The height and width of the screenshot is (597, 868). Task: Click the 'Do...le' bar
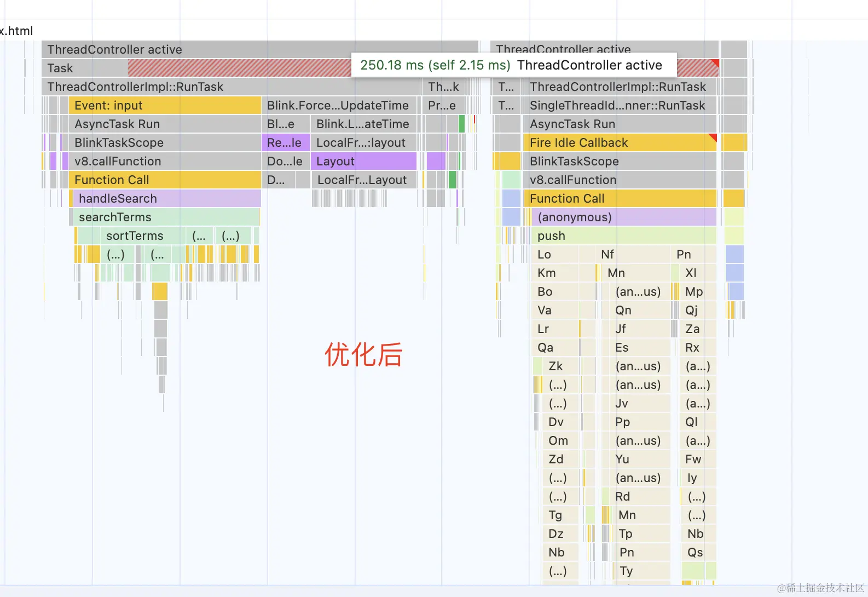(285, 161)
